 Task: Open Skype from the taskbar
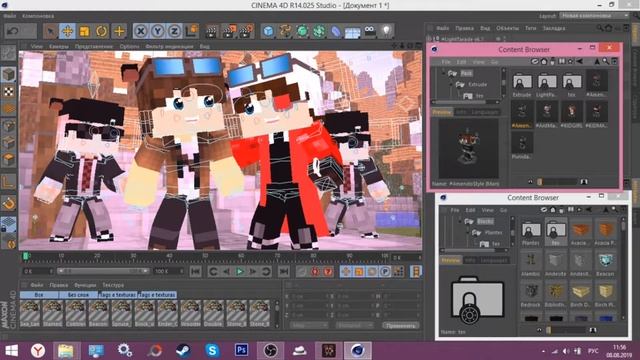212,350
